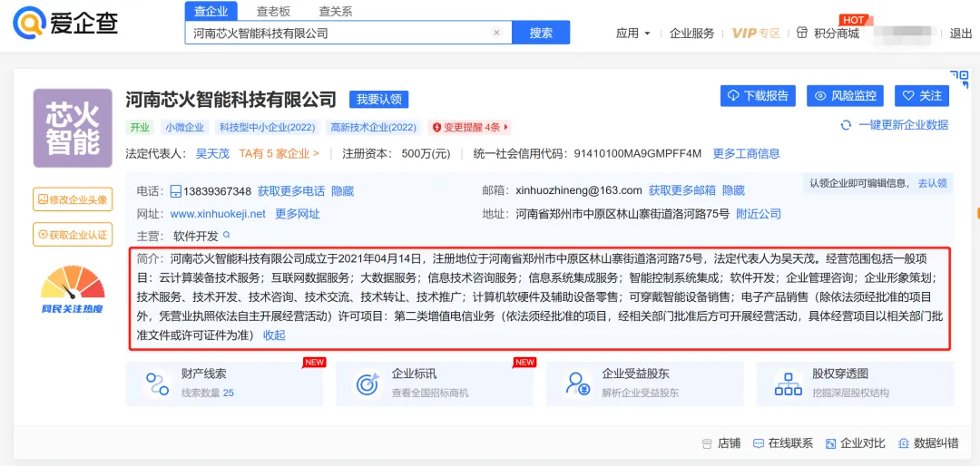Click the email xinhuozhineng@163.com
The width and height of the screenshot is (980, 466).
[x=579, y=190]
